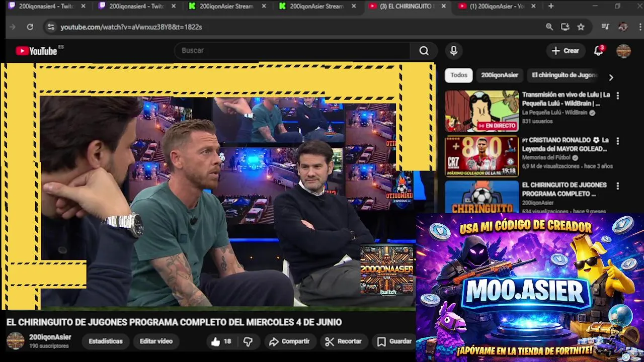Activate voice search microphone

tap(454, 51)
